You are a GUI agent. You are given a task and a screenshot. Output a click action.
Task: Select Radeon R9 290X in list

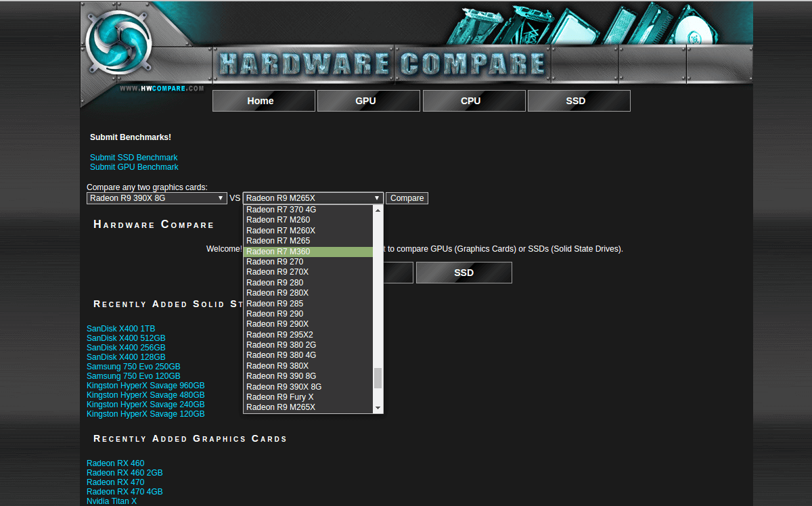(x=308, y=324)
